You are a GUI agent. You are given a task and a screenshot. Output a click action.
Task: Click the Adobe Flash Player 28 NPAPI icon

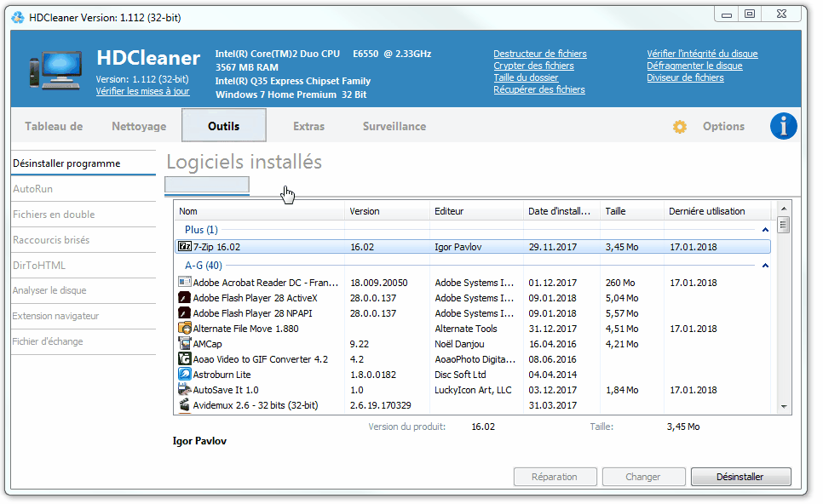[x=185, y=313]
